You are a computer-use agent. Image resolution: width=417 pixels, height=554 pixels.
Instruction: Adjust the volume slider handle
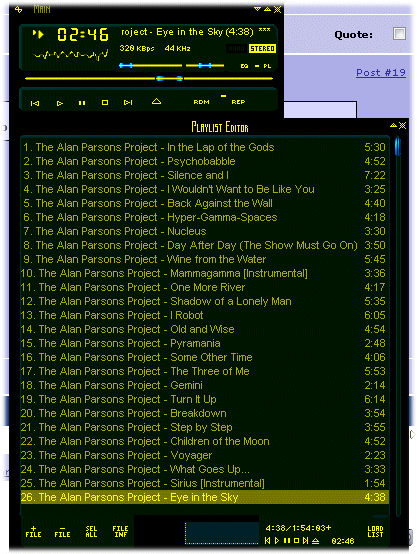[x=126, y=65]
